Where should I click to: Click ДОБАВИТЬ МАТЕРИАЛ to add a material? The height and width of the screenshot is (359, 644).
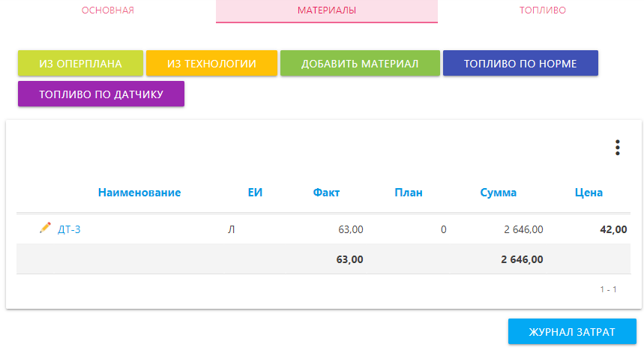click(360, 64)
